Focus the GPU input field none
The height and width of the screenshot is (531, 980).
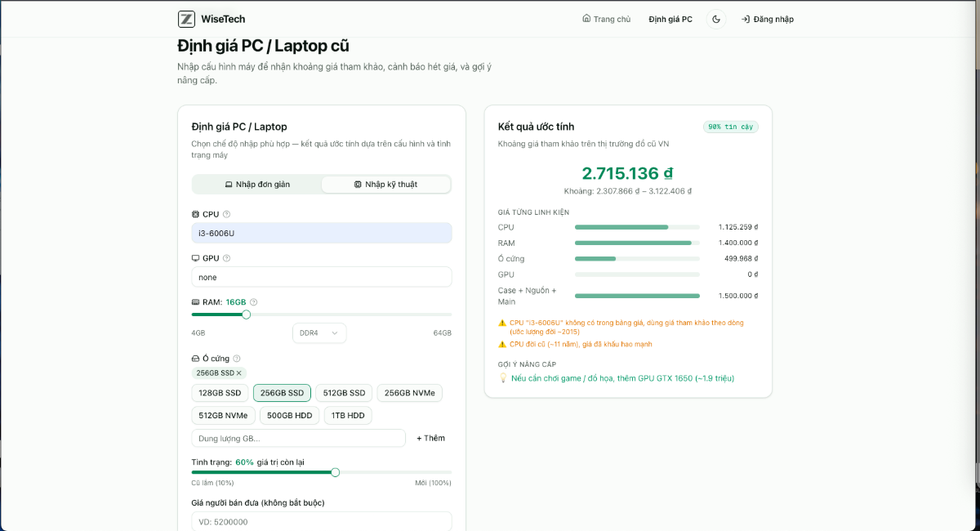[x=322, y=277]
